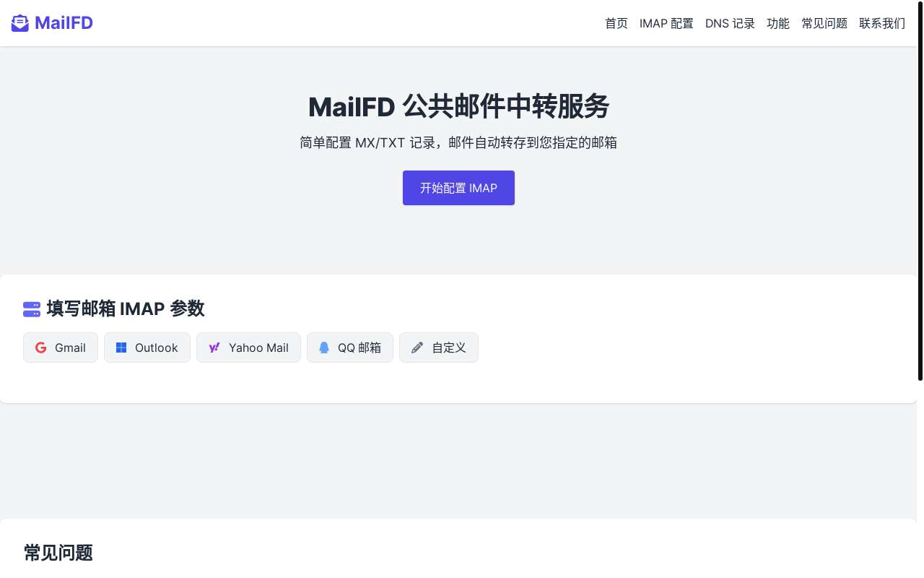
Task: Open the IMAP 配置 nav link
Action: (666, 23)
